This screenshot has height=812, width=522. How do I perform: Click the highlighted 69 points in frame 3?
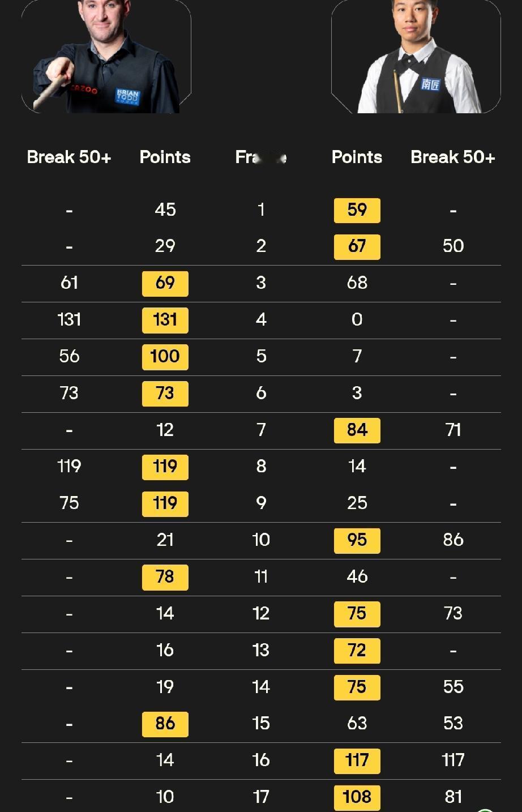165,283
